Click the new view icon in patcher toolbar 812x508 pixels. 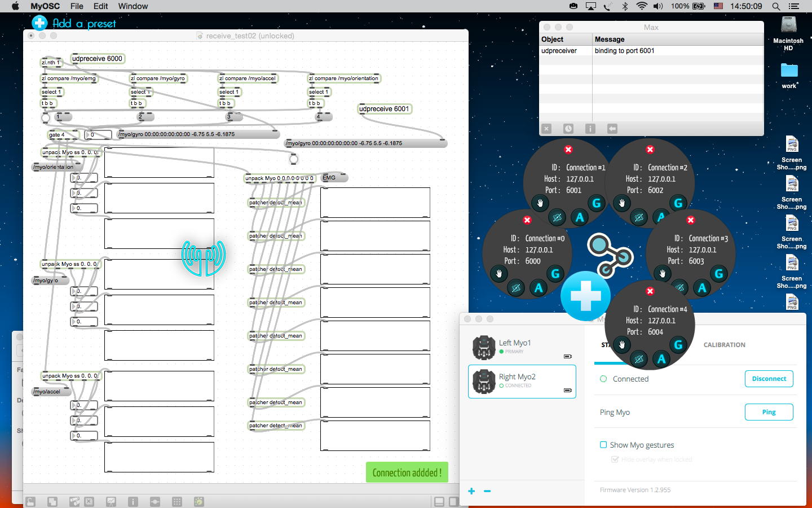[52, 501]
